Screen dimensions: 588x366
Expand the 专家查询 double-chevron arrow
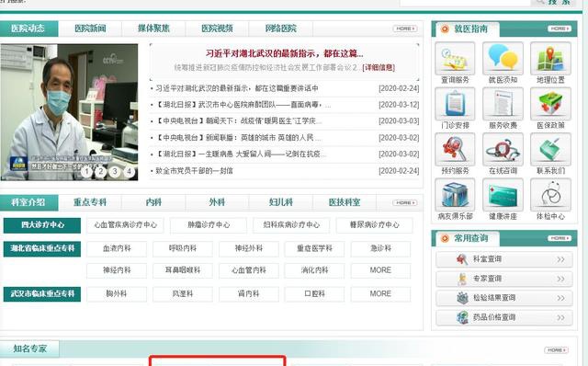(560, 279)
